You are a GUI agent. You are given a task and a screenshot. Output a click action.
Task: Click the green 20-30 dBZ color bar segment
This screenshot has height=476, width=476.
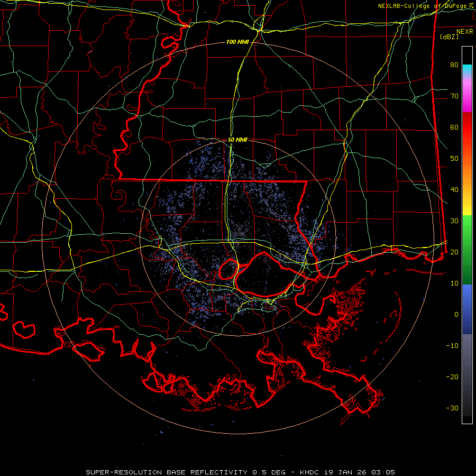[x=467, y=250]
